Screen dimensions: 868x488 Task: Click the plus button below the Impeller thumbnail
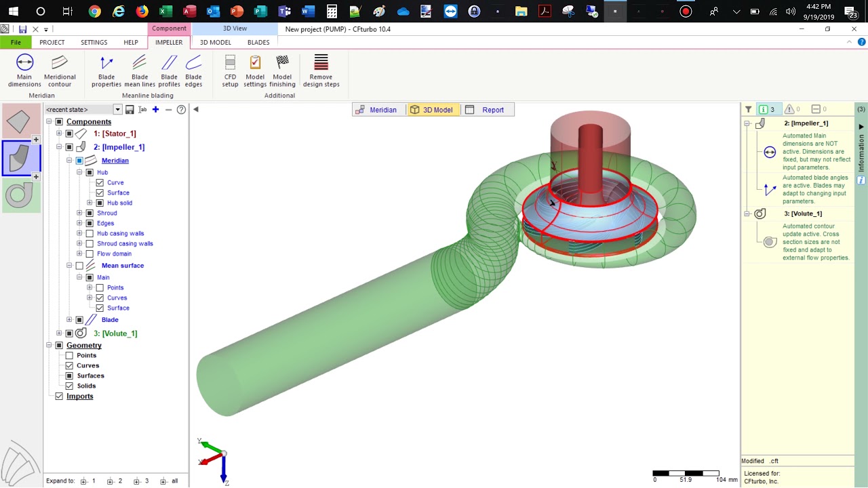coord(36,176)
